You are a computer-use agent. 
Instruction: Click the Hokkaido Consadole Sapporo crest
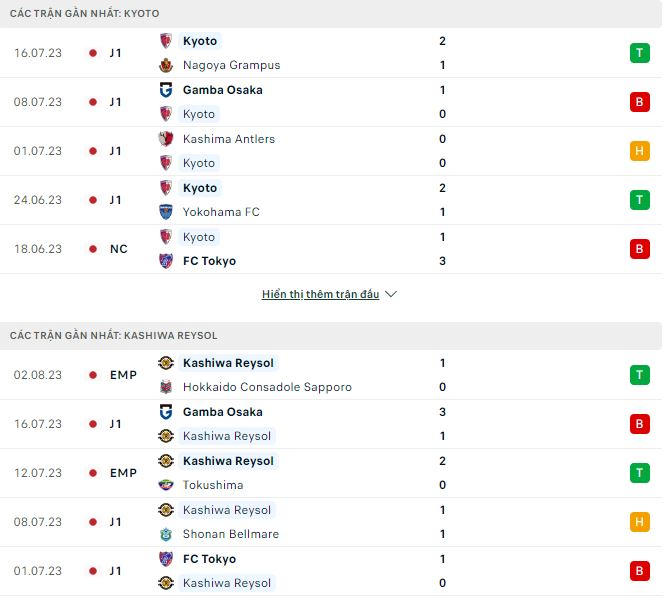(166, 387)
